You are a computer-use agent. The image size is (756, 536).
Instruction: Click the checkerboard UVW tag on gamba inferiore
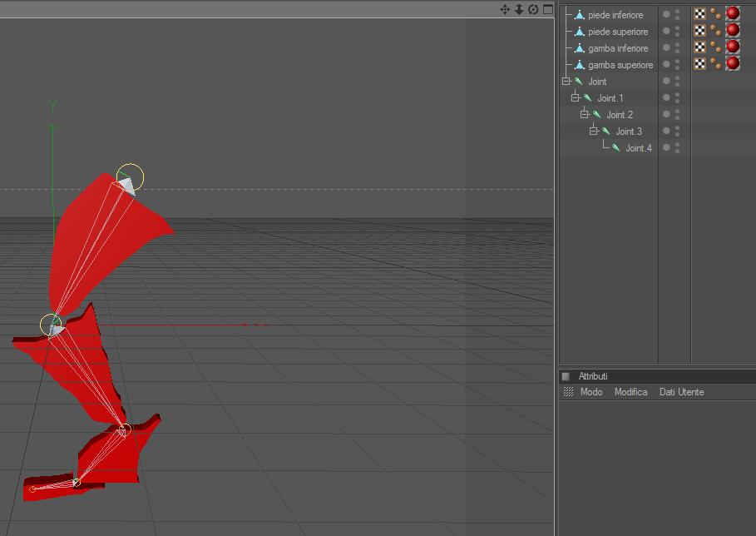pyautogui.click(x=699, y=47)
